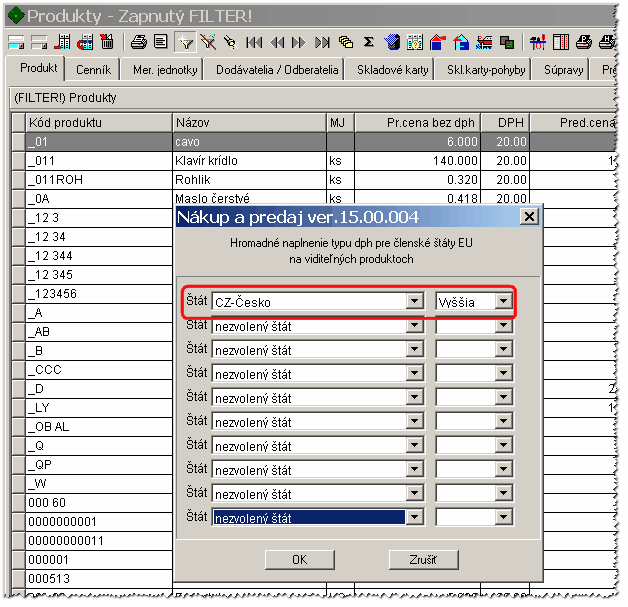Click the Názov column header
This screenshot has height=607, width=628.
point(250,123)
